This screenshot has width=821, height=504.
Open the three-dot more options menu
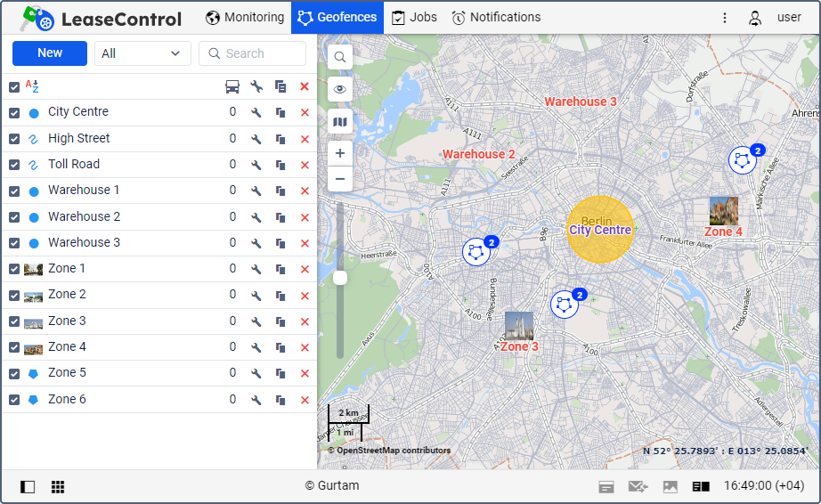pyautogui.click(x=725, y=18)
